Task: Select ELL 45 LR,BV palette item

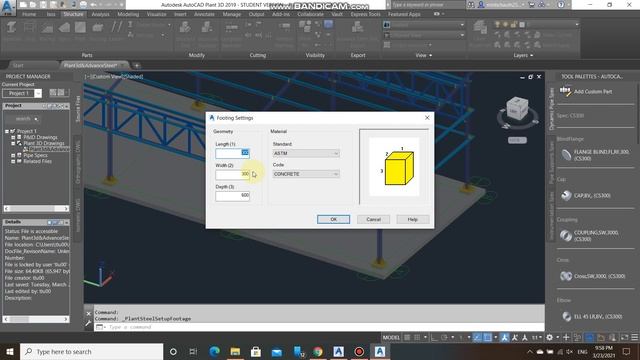Action: tap(591, 316)
